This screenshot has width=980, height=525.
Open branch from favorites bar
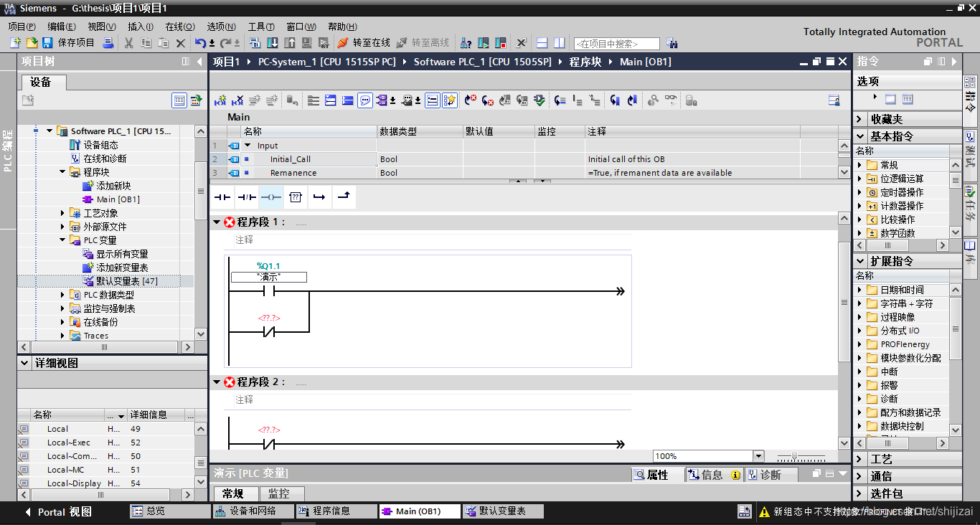point(320,197)
